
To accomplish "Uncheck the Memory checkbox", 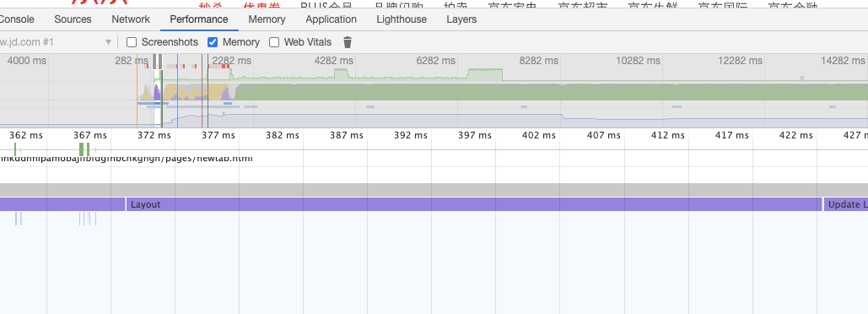I will click(213, 42).
